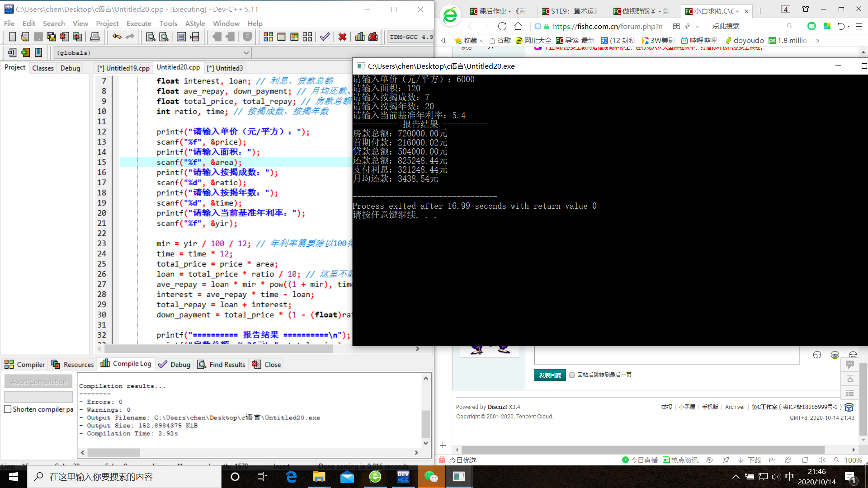Expand the 收藏 favorites dropdown arrow

coord(482,41)
